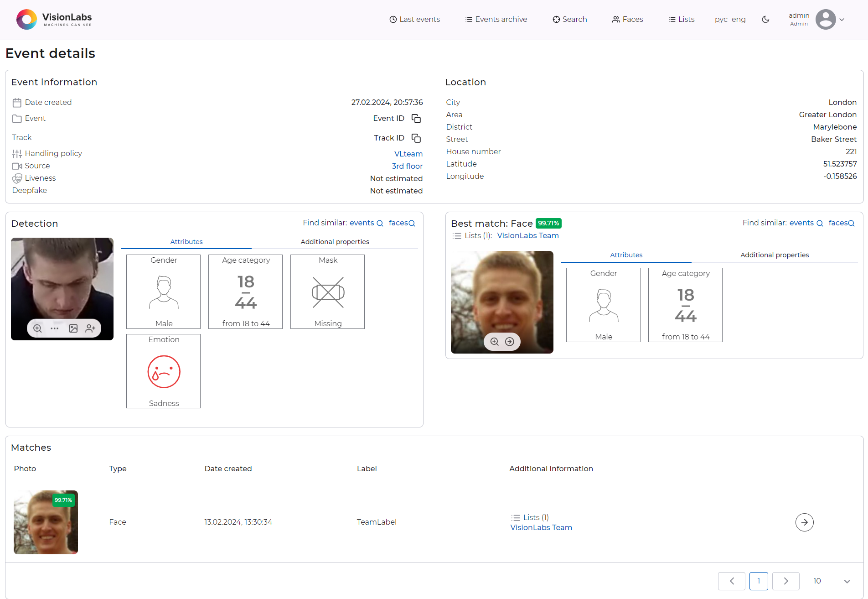Click matched face thumbnail in Matches table
The height and width of the screenshot is (599, 868).
pyautogui.click(x=46, y=522)
